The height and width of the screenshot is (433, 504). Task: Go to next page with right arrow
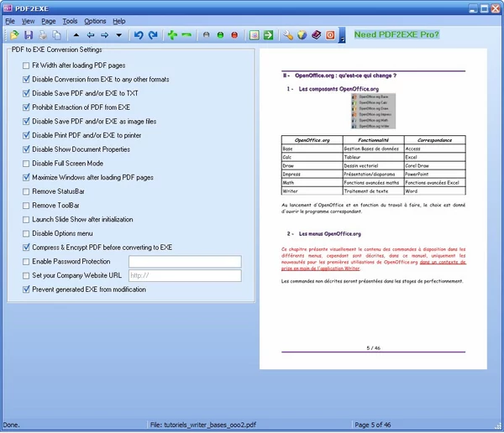[x=104, y=34]
